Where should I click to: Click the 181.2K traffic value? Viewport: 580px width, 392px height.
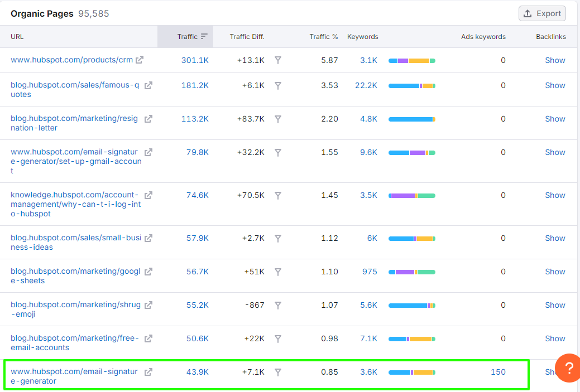click(195, 85)
